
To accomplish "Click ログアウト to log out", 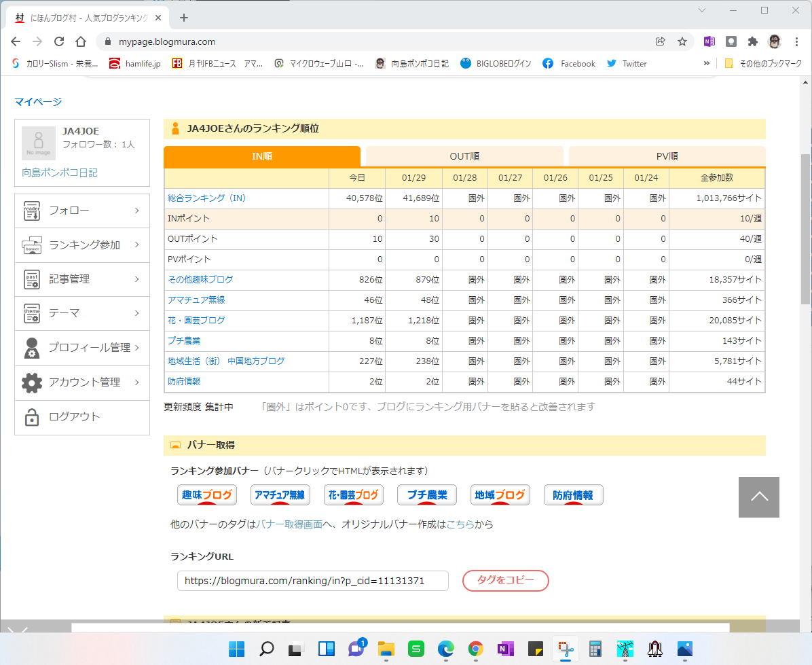I will click(x=82, y=417).
